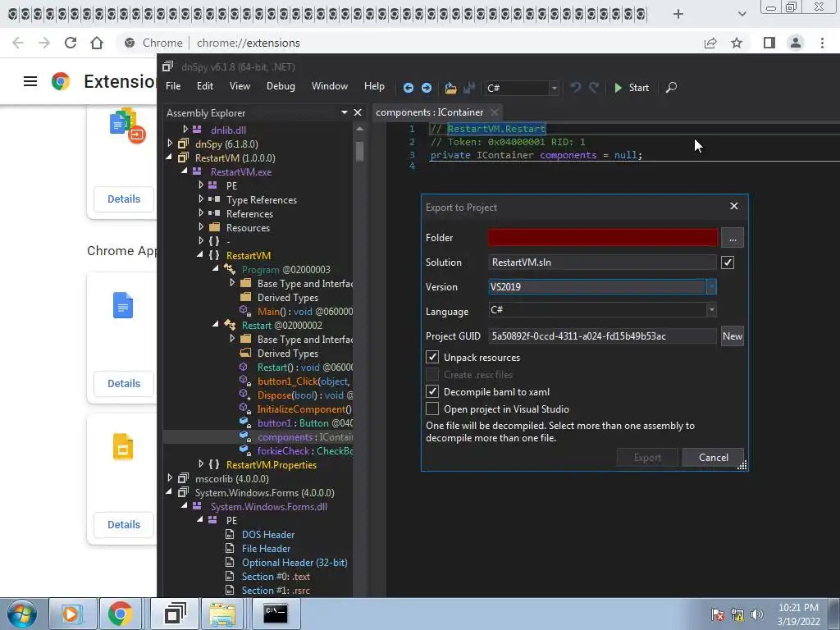This screenshot has width=840, height=630.
Task: Click the green Start debug button
Action: tap(632, 87)
